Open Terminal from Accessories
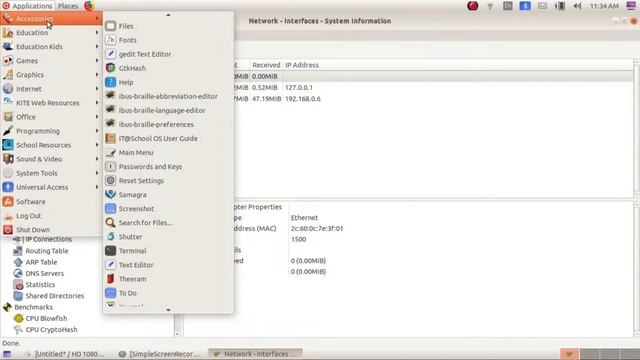 pyautogui.click(x=168, y=251)
